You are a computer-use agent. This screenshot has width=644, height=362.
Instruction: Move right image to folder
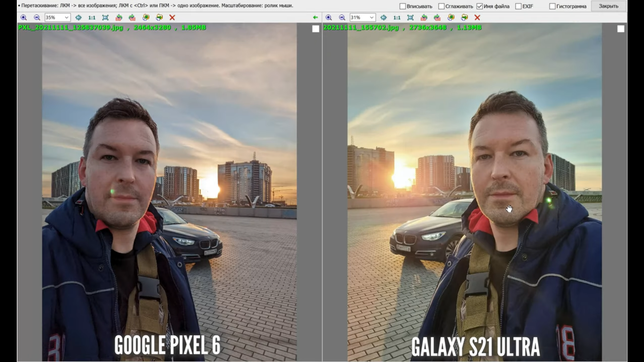[x=464, y=17]
